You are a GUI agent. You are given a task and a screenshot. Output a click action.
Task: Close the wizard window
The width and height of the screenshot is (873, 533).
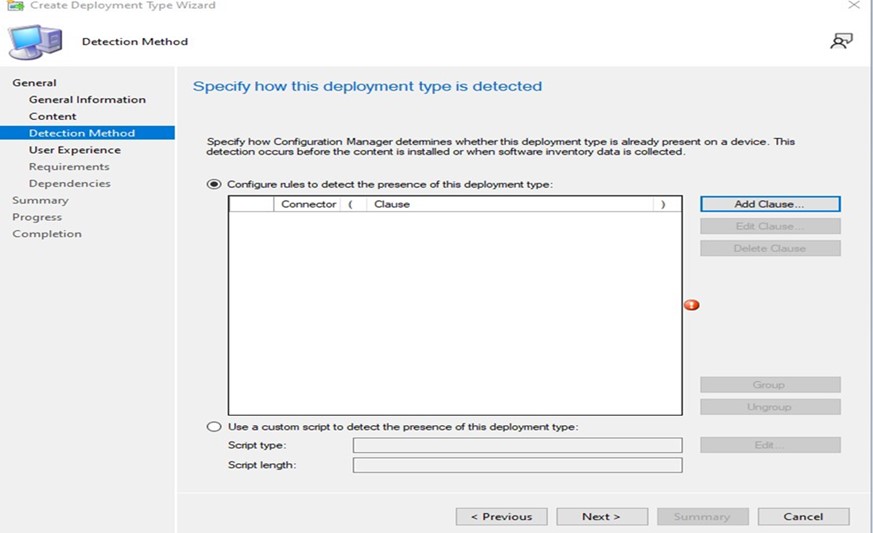pyautogui.click(x=853, y=6)
